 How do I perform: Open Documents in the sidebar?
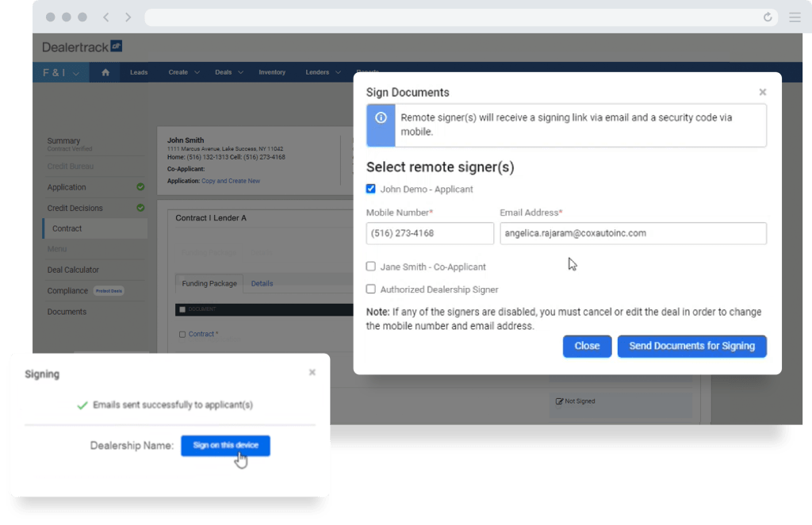(x=67, y=312)
